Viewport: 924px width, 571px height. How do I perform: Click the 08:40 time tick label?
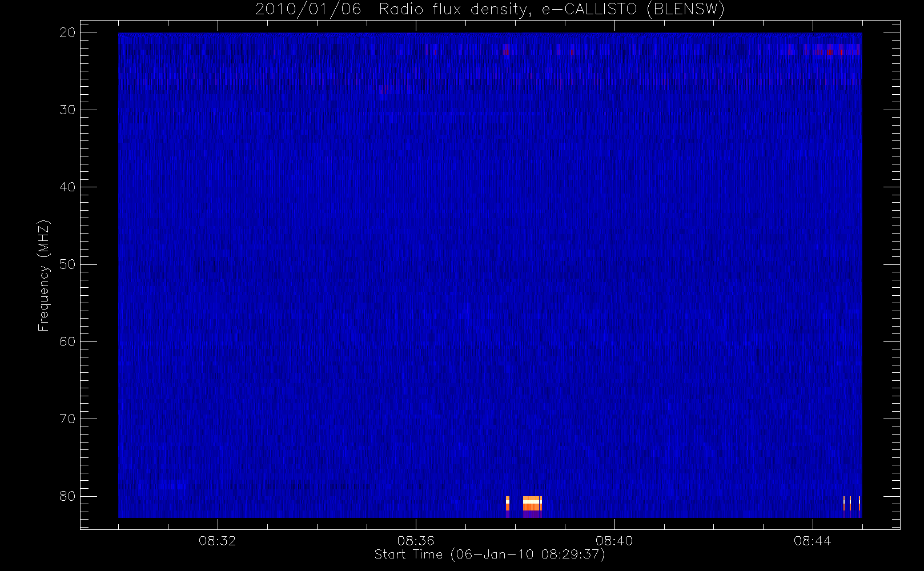pos(614,541)
